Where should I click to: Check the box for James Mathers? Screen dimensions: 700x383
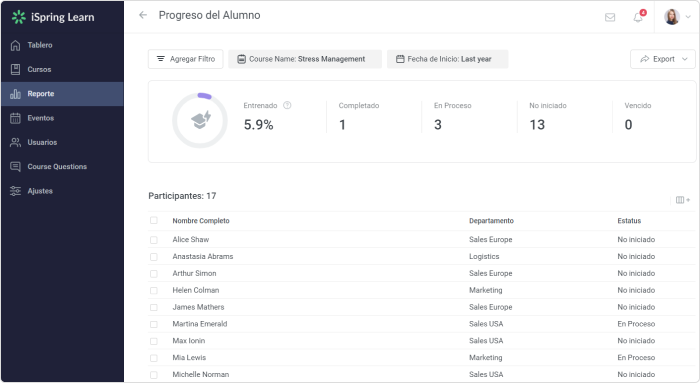(x=154, y=308)
